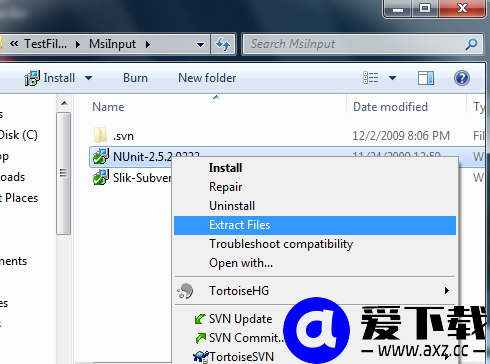The image size is (490, 364).
Task: Click the NUnit-2.5.2 installer icon
Action: (x=100, y=156)
